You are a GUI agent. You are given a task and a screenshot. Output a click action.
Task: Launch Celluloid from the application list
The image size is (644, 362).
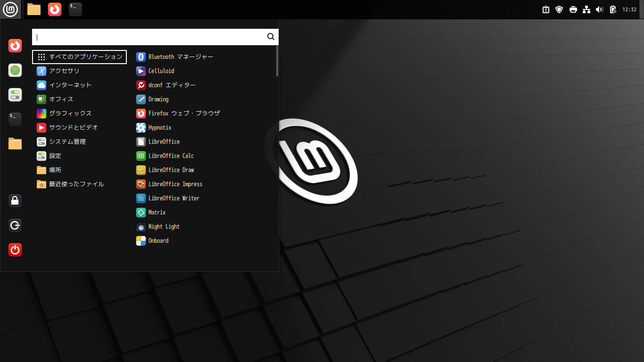(x=204, y=71)
